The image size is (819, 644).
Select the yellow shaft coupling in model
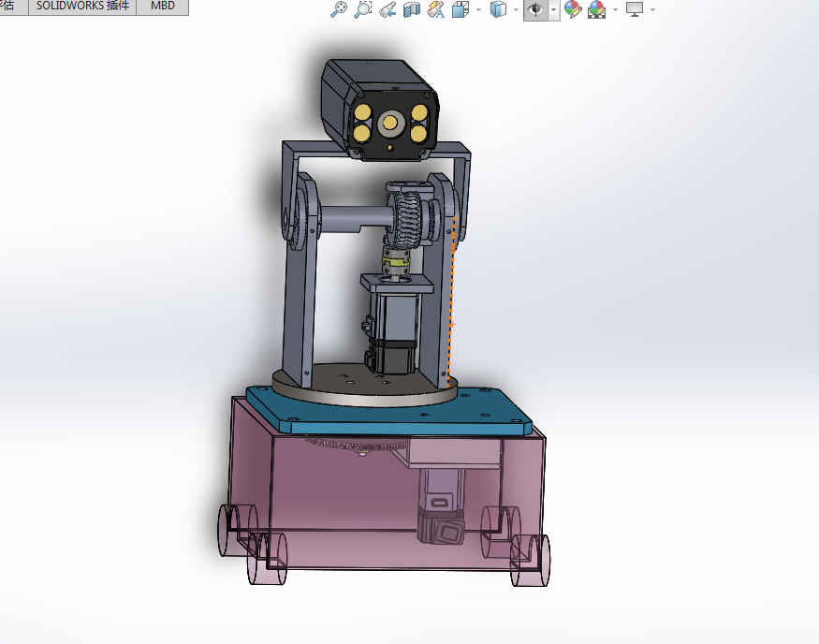pyautogui.click(x=396, y=260)
